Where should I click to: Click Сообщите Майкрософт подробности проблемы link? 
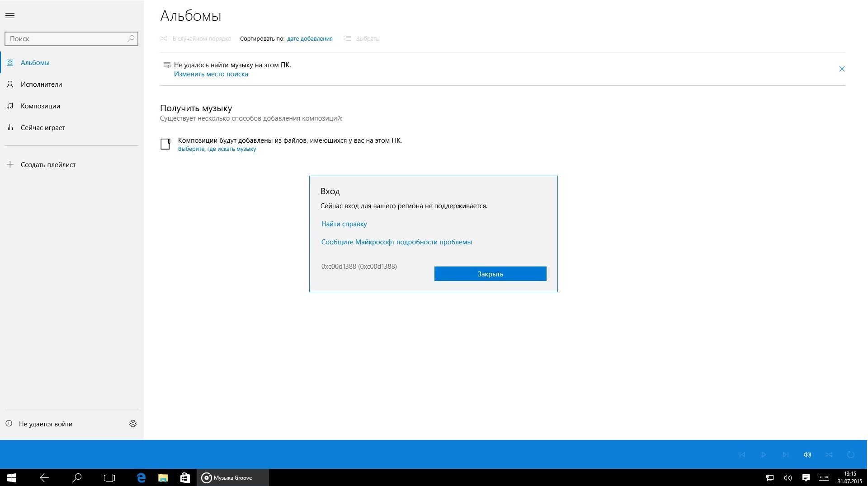coord(396,242)
